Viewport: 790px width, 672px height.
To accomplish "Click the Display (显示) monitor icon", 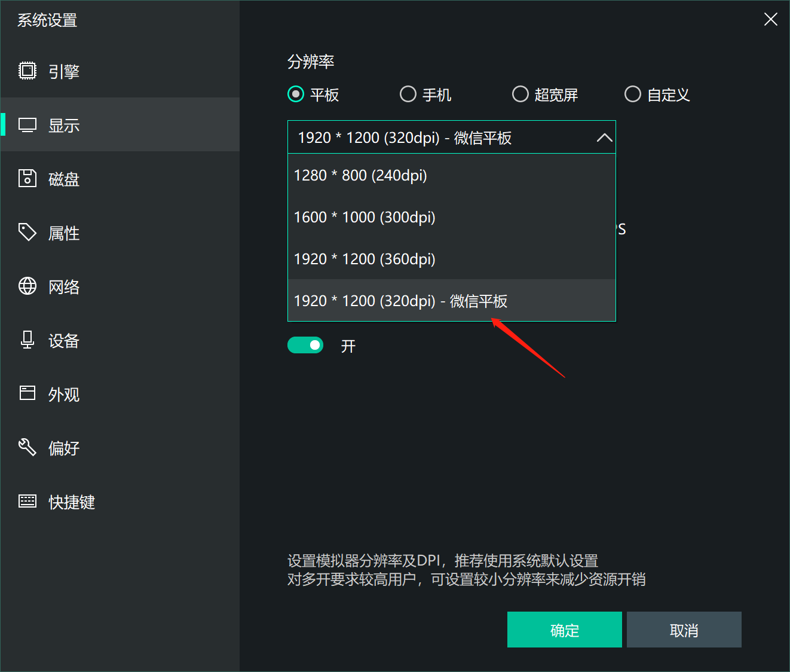I will pyautogui.click(x=27, y=125).
